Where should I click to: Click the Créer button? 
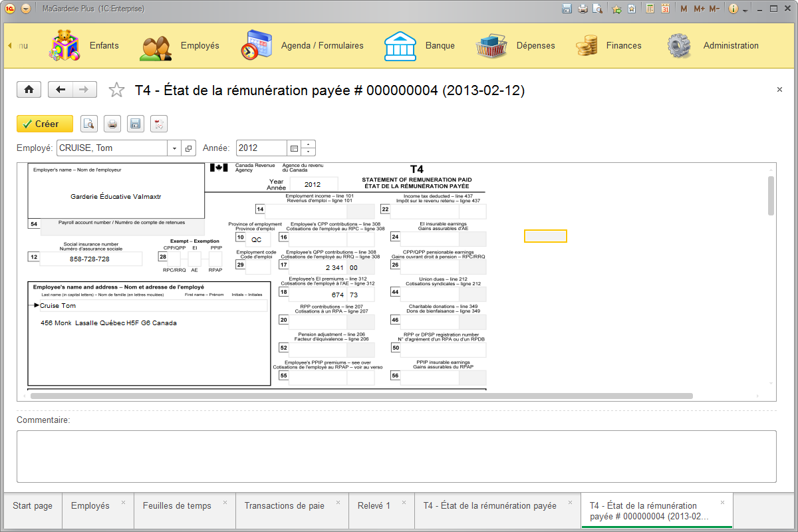click(x=43, y=124)
